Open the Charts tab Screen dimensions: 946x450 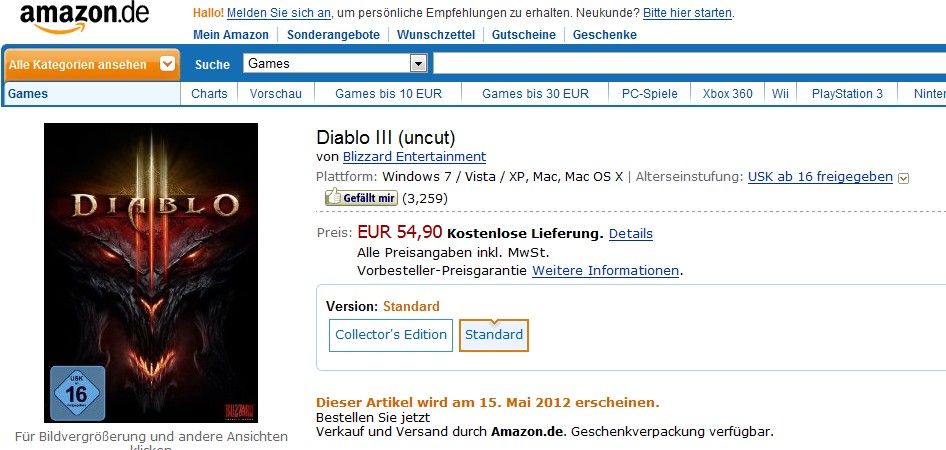(209, 94)
